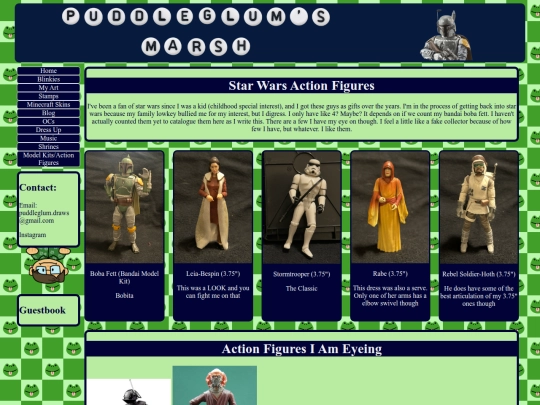Screen dimensions: 540x405
Task: Open Model Kits/Action Figures page
Action: [49, 159]
